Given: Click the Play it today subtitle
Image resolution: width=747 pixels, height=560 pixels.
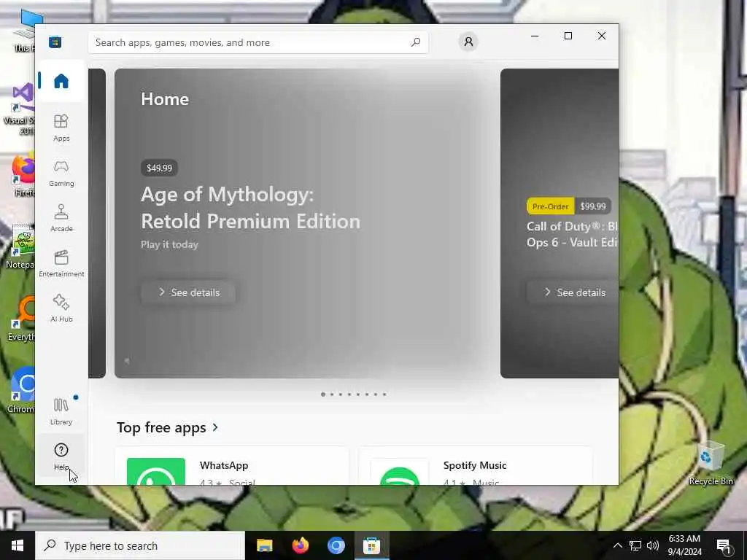Looking at the screenshot, I should tap(169, 244).
